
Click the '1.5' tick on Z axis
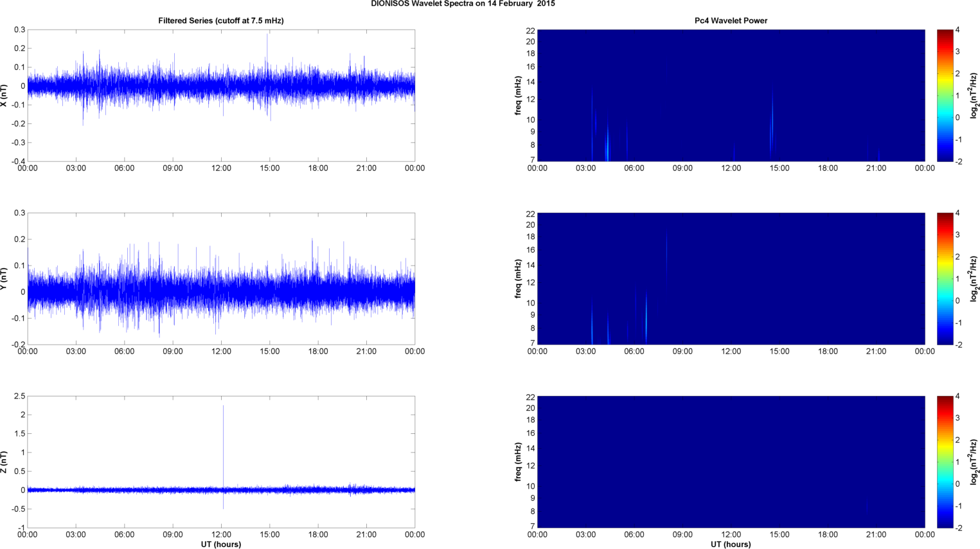(19, 434)
